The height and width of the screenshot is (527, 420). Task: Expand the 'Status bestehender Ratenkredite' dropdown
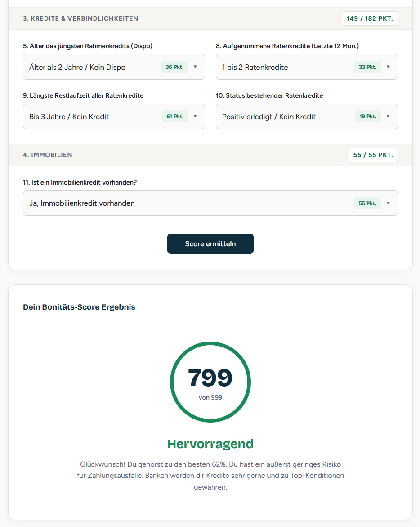coord(307,116)
